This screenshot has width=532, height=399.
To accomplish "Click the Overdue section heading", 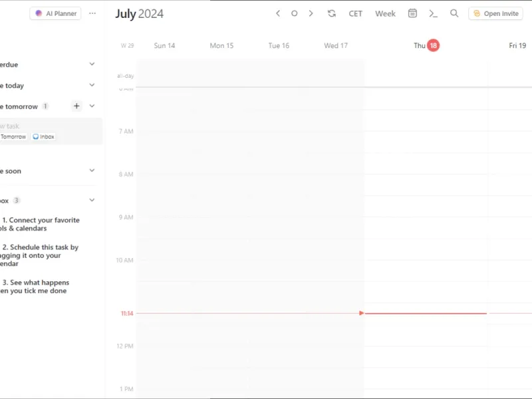I will coord(9,65).
